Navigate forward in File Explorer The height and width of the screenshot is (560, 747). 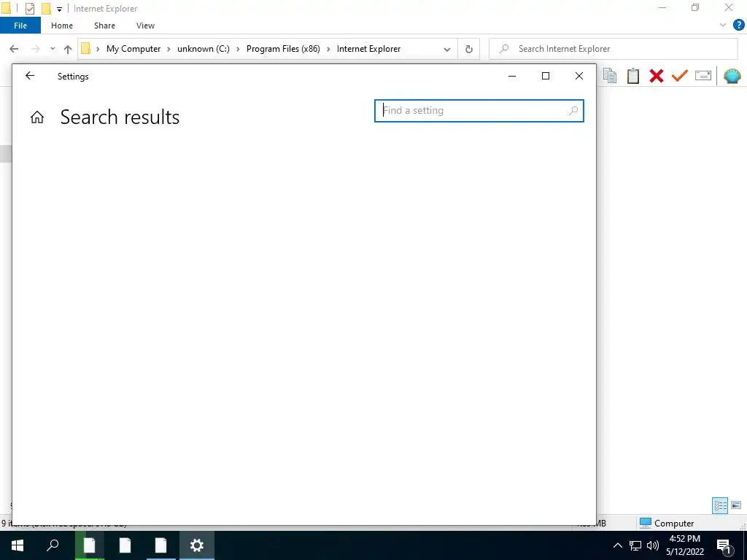[x=35, y=49]
